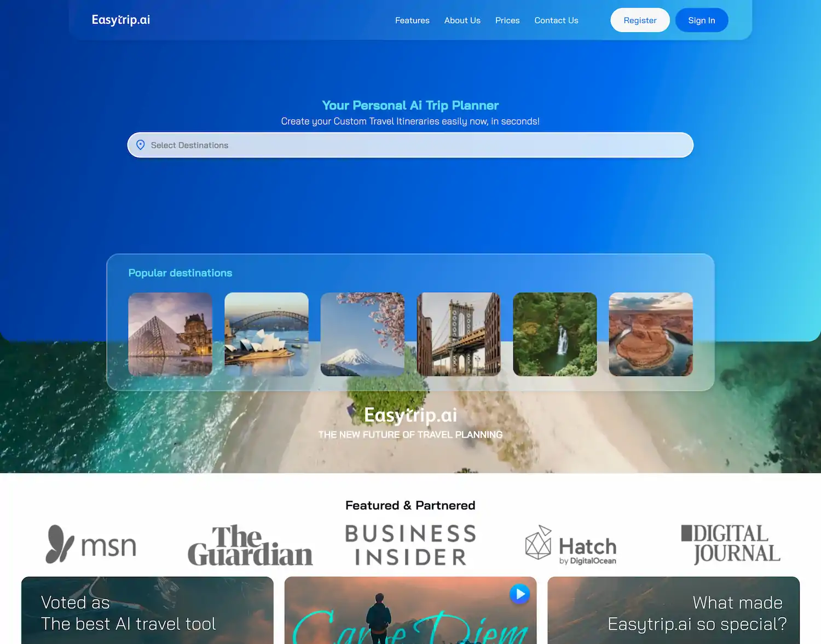Image resolution: width=821 pixels, height=644 pixels.
Task: Play the Carpe Diem video
Action: click(519, 594)
